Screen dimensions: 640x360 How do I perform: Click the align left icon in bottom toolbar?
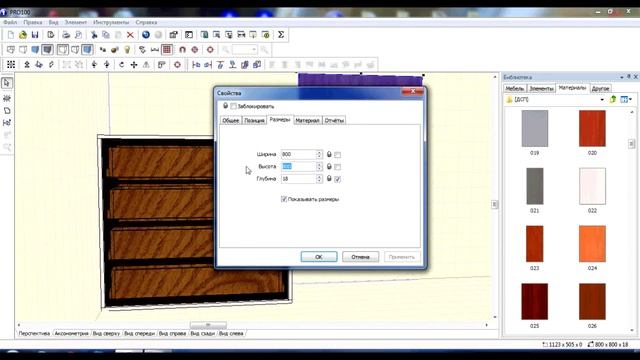click(x=196, y=64)
